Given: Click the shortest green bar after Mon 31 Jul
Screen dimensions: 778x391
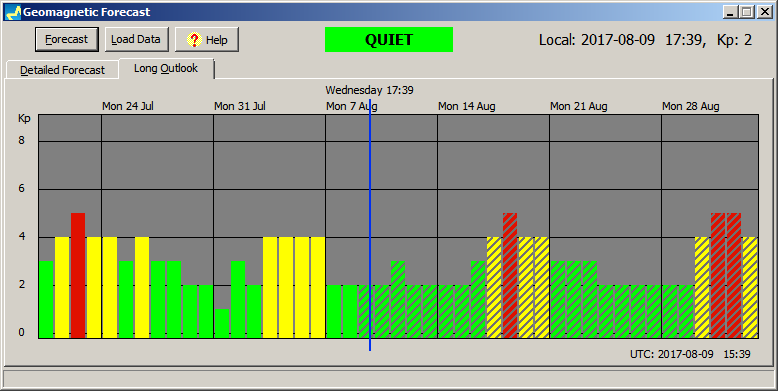Looking at the screenshot, I should point(222,324).
